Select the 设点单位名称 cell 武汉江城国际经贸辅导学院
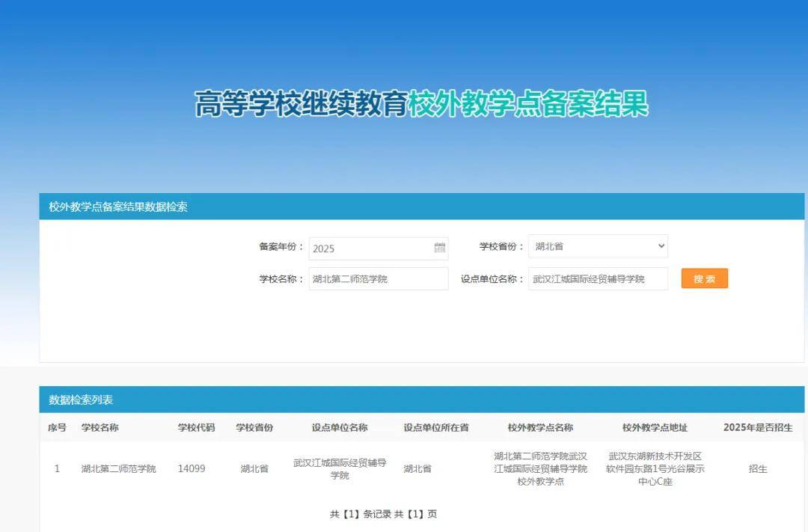This screenshot has height=532, width=808. pos(340,468)
